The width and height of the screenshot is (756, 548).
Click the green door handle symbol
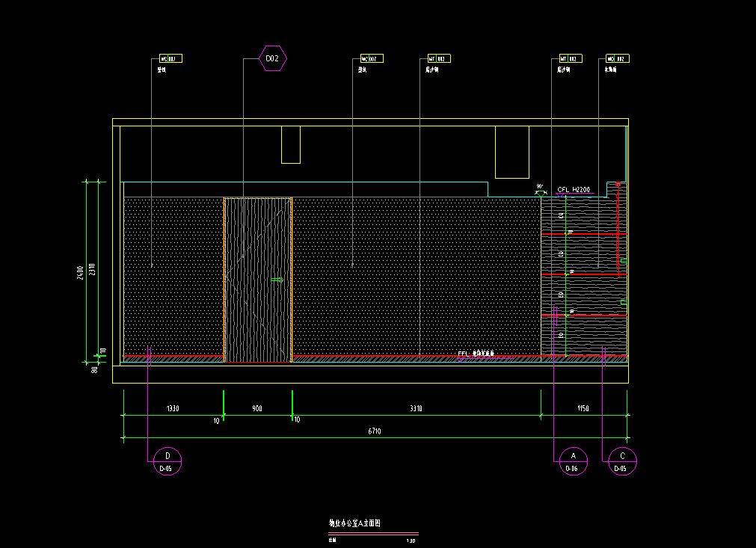[x=277, y=280]
